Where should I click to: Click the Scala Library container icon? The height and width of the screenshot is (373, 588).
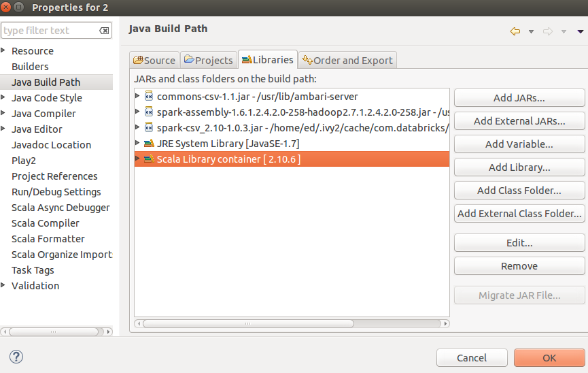150,159
